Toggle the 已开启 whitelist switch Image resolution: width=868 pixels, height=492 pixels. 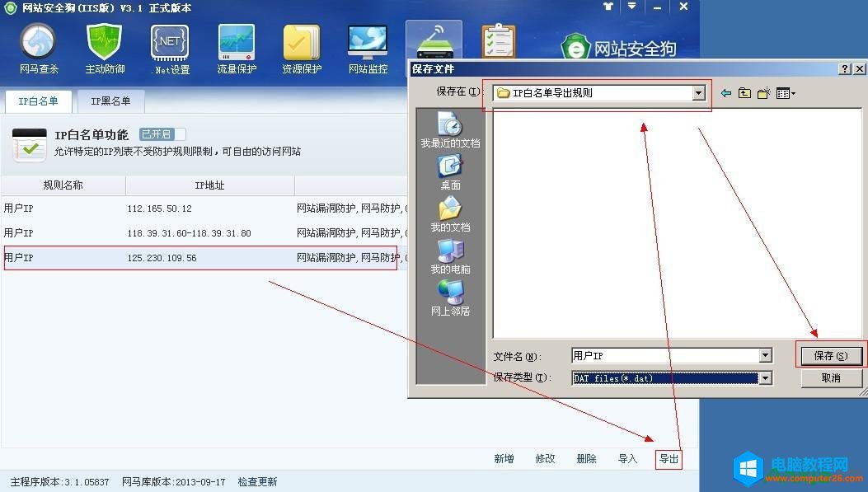coord(162,134)
